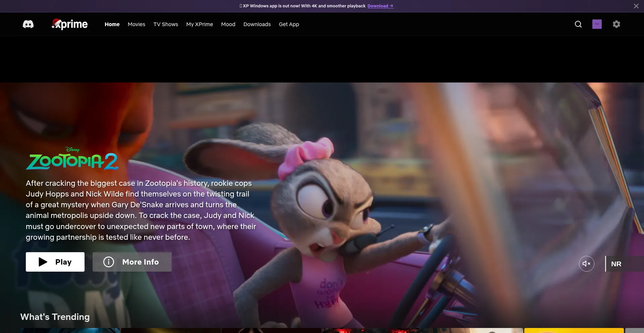Open the settings gear icon

coord(616,24)
